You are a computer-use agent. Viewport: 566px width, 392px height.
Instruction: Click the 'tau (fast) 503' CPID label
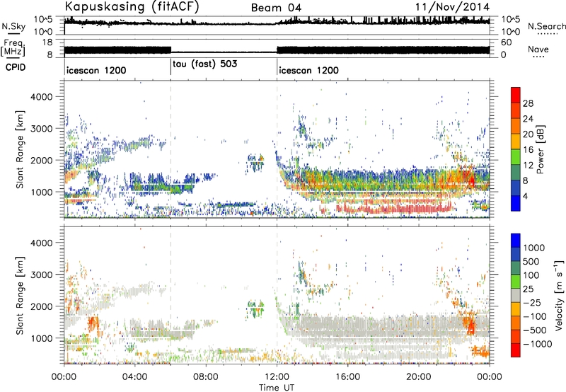[205, 64]
